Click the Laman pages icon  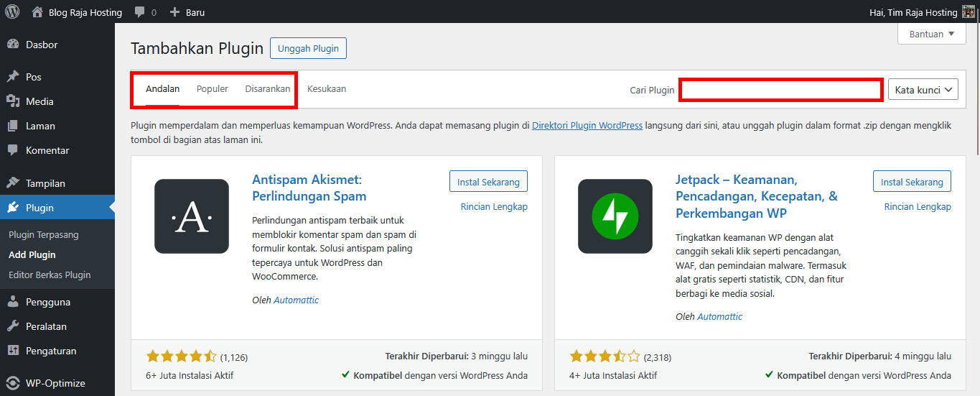[x=13, y=126]
